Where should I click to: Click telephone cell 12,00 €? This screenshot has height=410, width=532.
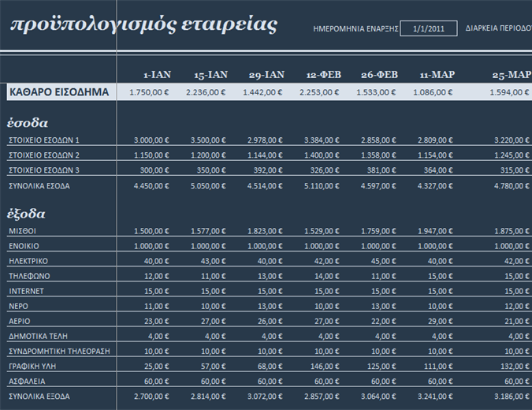[157, 276]
